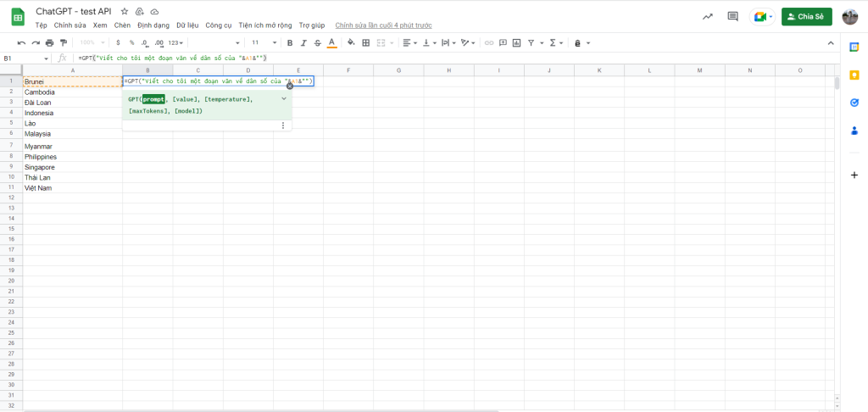The image size is (868, 412).
Task: Select the paint format tool
Action: coord(63,42)
